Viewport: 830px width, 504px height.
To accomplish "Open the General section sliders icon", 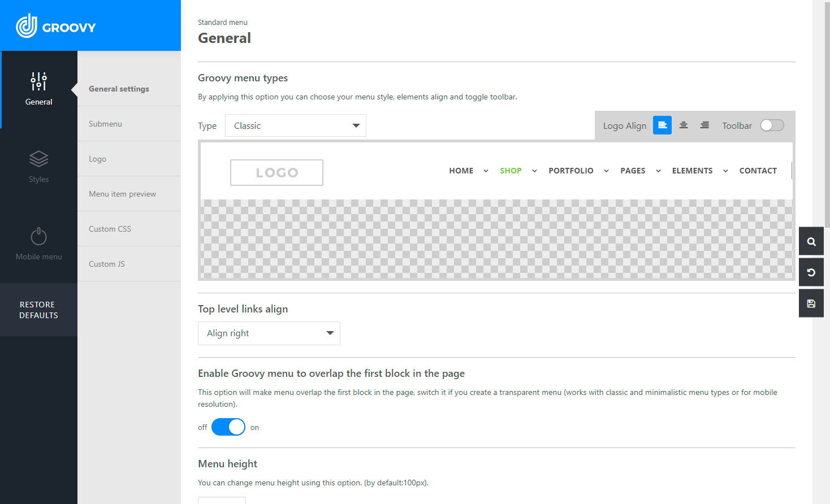I will (x=38, y=82).
